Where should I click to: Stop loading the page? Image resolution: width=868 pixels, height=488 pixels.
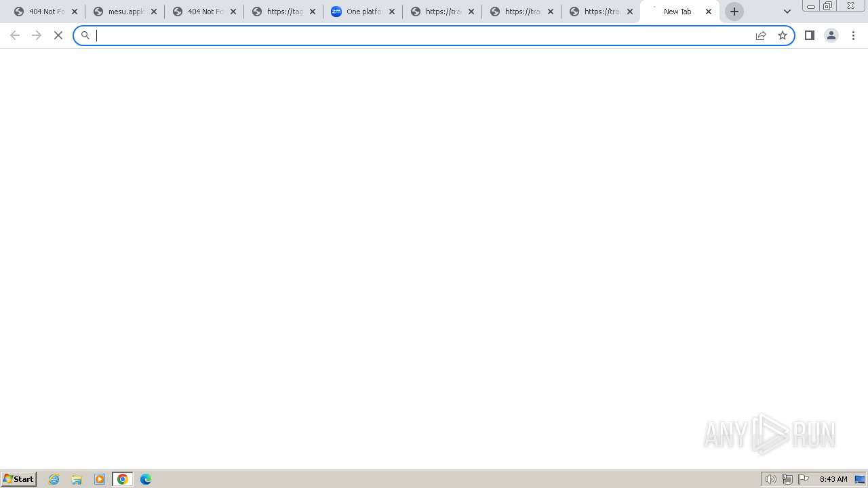tap(58, 35)
